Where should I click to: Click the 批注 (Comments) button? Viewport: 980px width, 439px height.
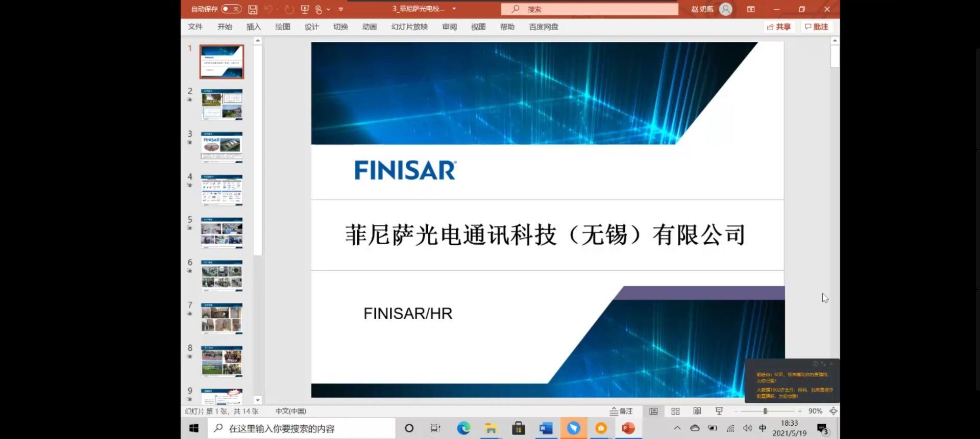[816, 27]
